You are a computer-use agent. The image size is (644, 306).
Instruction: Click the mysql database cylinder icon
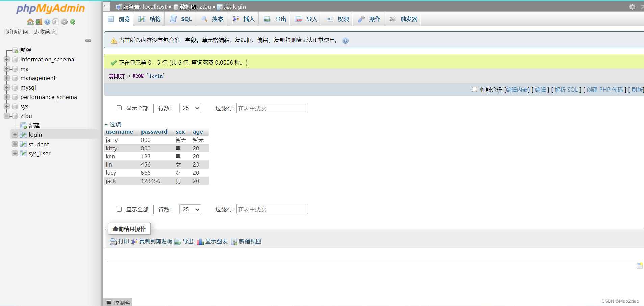(x=15, y=87)
